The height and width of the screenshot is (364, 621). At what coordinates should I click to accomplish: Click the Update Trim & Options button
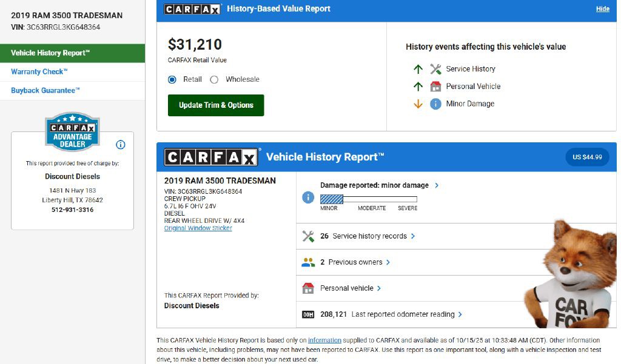point(216,105)
